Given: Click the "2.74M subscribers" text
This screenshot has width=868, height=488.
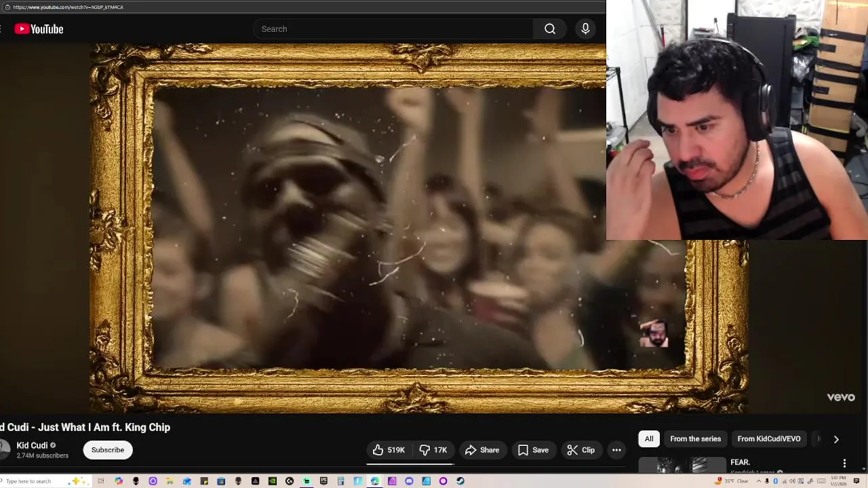Looking at the screenshot, I should [x=42, y=455].
